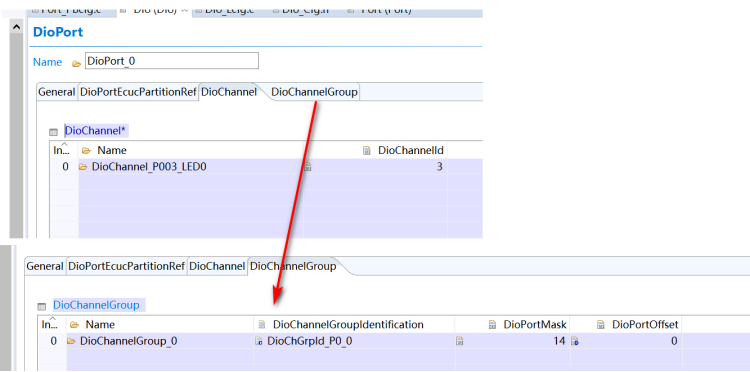Click the folder icon in DioChannel table Name header

[x=86, y=151]
